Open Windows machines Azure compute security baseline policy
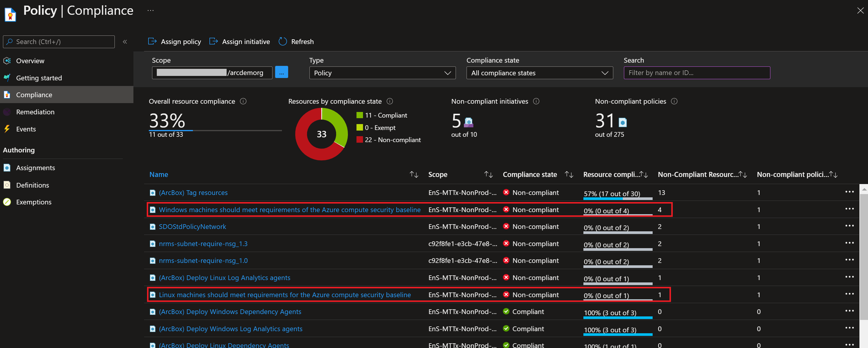The width and height of the screenshot is (868, 348). 289,210
